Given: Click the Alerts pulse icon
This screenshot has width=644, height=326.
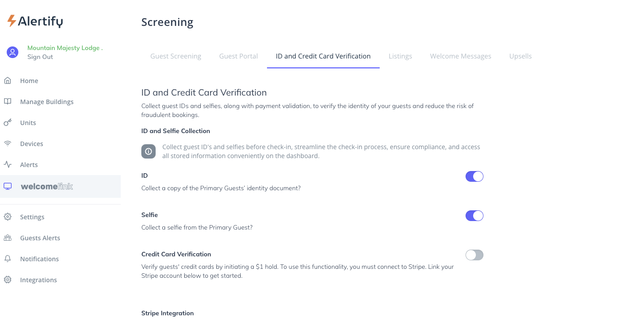Looking at the screenshot, I should pos(8,164).
